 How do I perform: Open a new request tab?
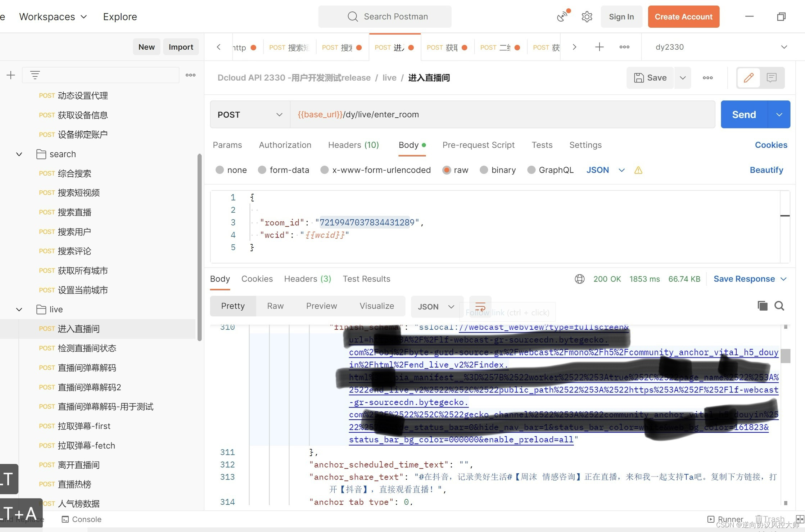point(599,47)
